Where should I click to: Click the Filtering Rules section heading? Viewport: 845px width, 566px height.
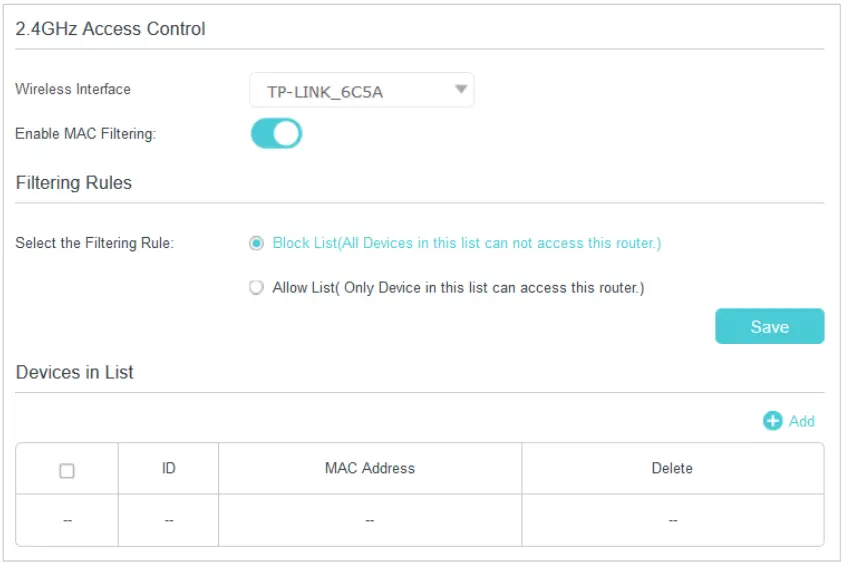(x=74, y=183)
